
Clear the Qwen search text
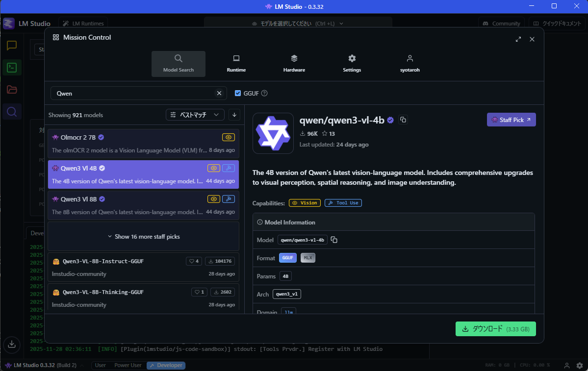(x=219, y=93)
